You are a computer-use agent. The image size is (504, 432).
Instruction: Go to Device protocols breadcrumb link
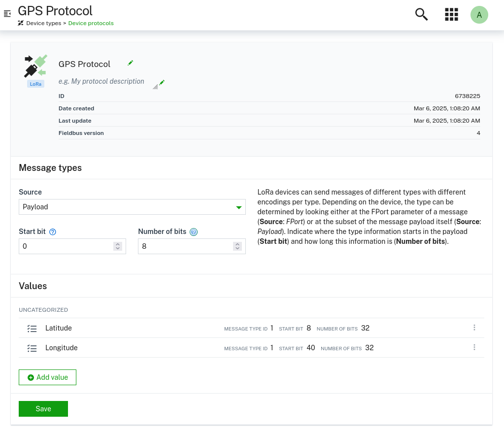pos(91,23)
